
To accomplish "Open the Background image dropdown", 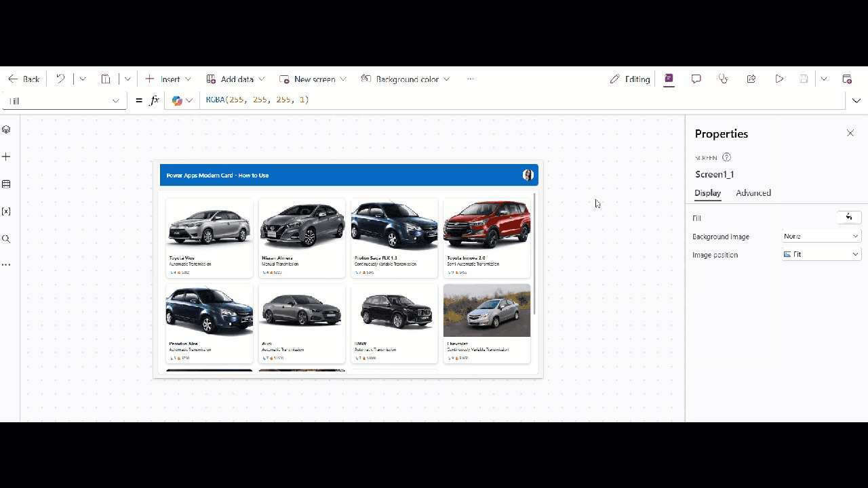I will tap(821, 237).
